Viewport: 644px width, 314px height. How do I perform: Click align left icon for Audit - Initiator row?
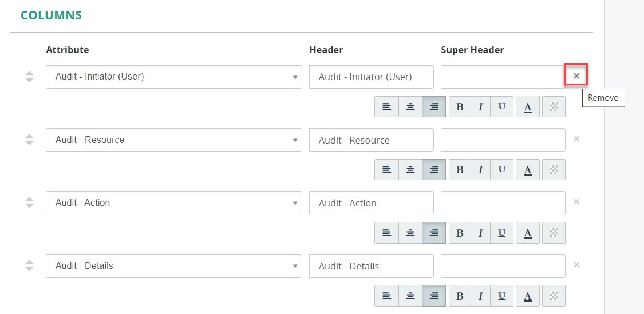[386, 107]
